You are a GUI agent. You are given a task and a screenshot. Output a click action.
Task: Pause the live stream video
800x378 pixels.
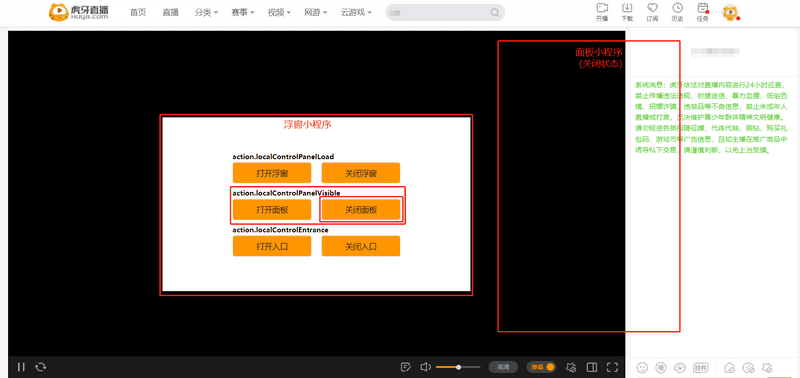(21, 367)
